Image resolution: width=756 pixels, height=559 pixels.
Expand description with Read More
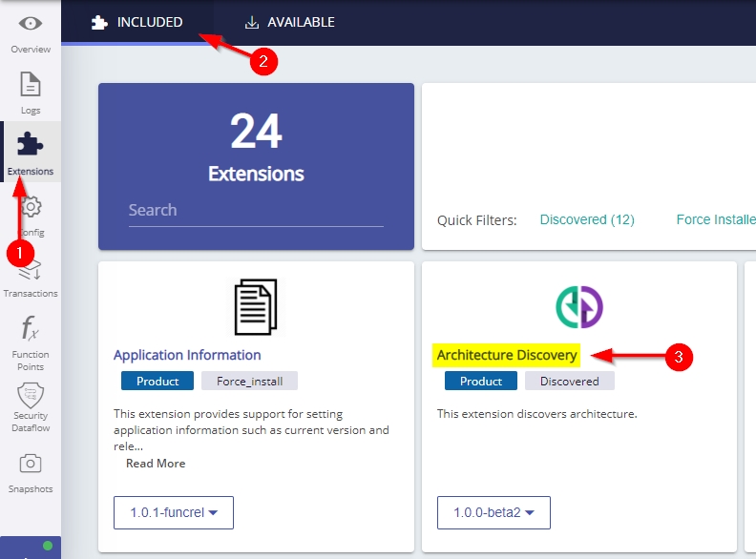pyautogui.click(x=156, y=464)
